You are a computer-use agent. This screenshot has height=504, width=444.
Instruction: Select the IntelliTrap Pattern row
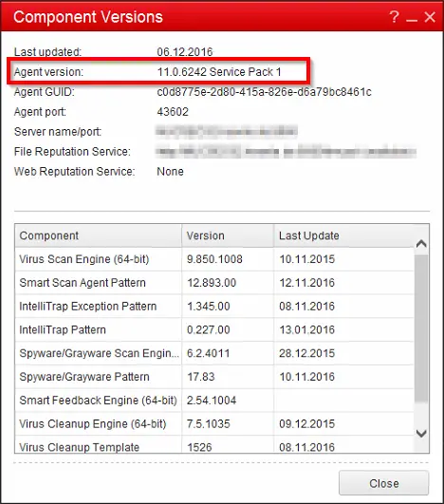coord(214,329)
